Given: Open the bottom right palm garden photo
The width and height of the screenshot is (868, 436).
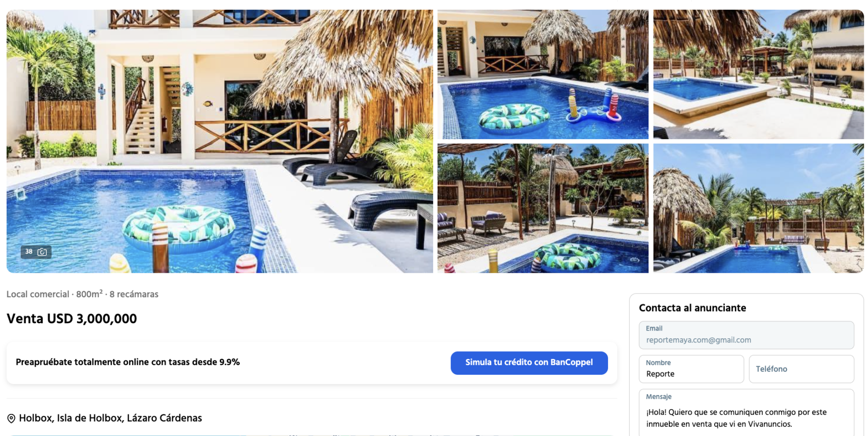Looking at the screenshot, I should (759, 208).
